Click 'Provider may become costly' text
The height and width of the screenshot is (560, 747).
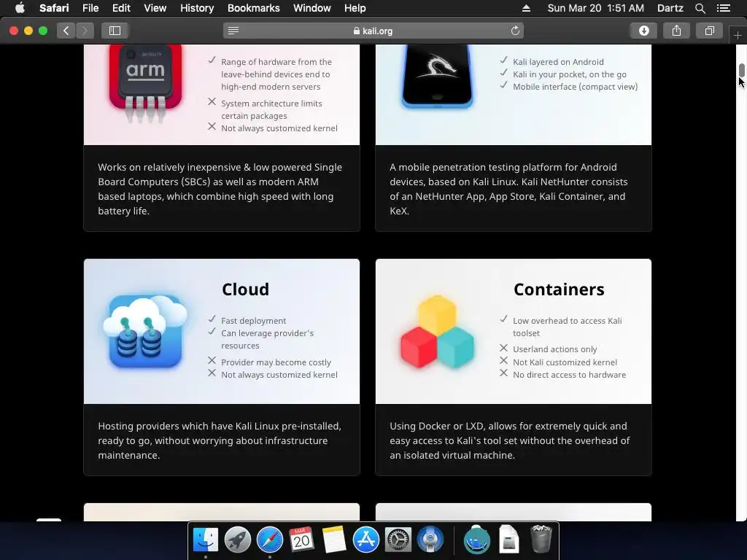276,362
